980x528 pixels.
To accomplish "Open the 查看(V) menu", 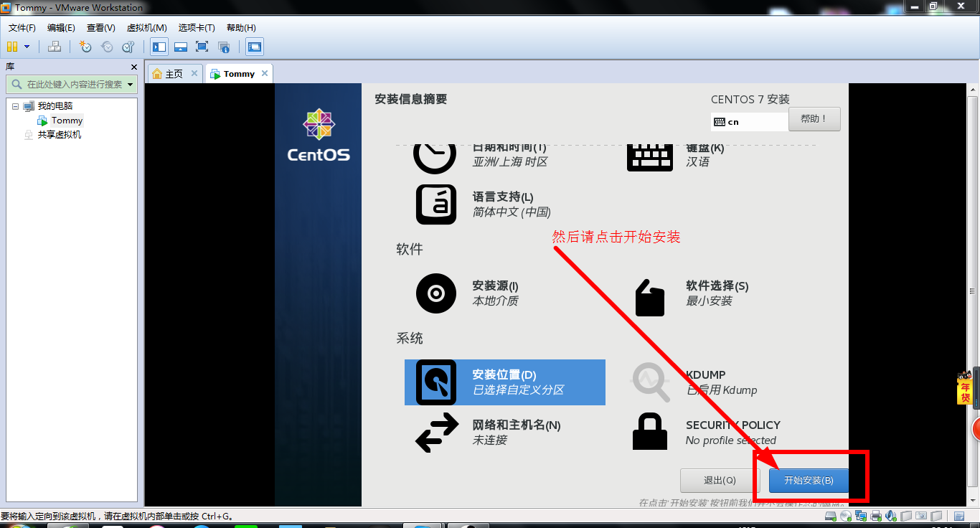I will tap(101, 28).
